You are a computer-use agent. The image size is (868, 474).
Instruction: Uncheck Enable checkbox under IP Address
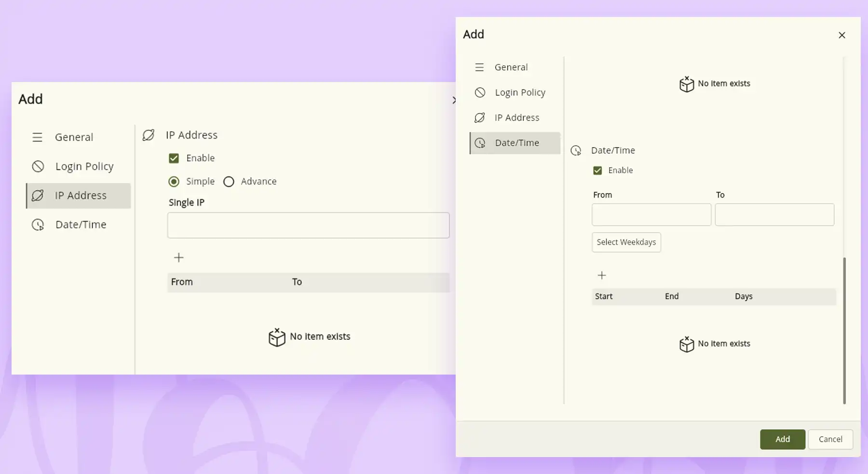point(174,158)
